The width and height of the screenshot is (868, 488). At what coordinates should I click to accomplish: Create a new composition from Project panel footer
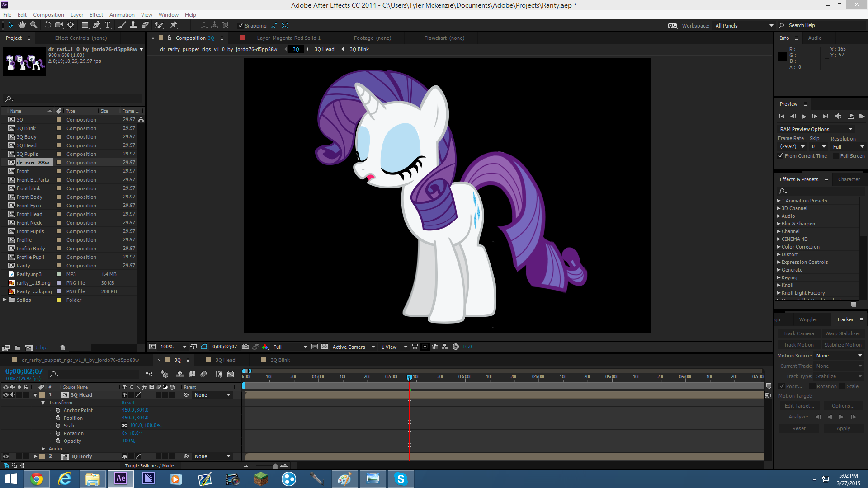(28, 348)
